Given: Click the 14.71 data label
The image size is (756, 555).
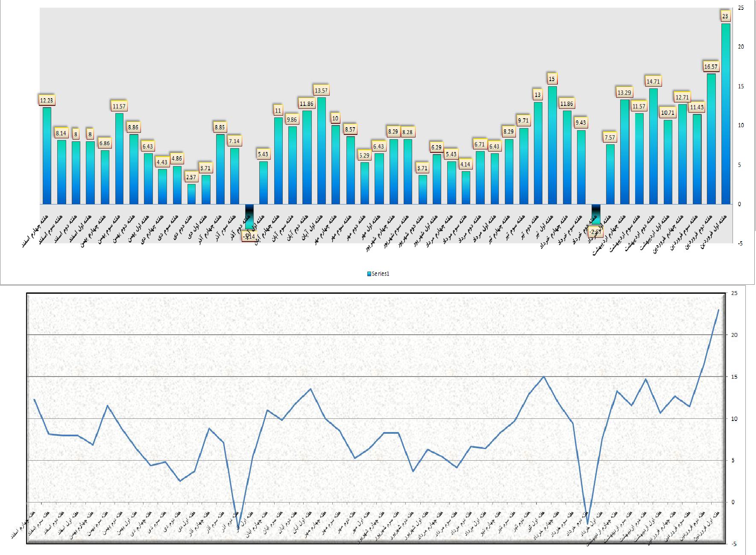Looking at the screenshot, I should tap(653, 81).
